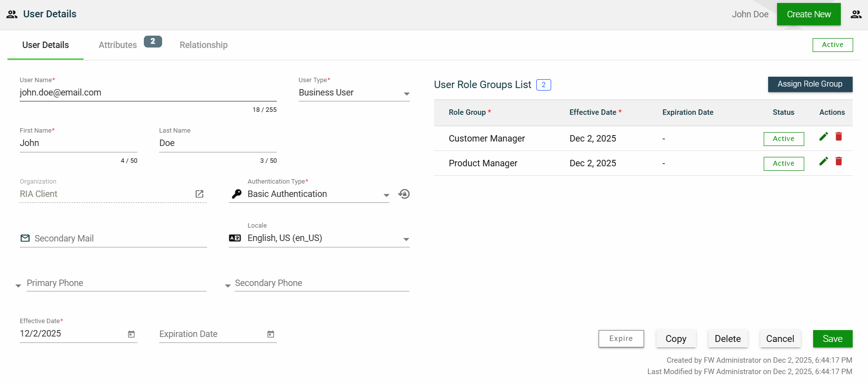Screen dimensions: 868x384
Task: Open Secondary Phone country code dropdown
Action: click(x=227, y=286)
